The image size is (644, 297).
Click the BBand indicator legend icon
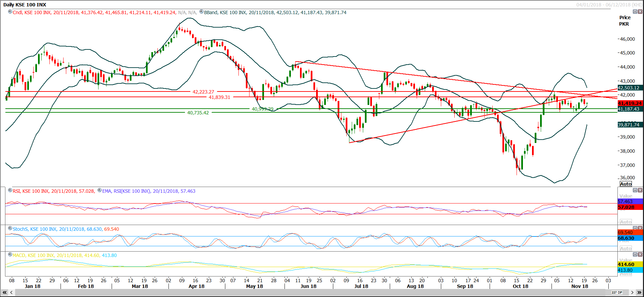(201, 12)
